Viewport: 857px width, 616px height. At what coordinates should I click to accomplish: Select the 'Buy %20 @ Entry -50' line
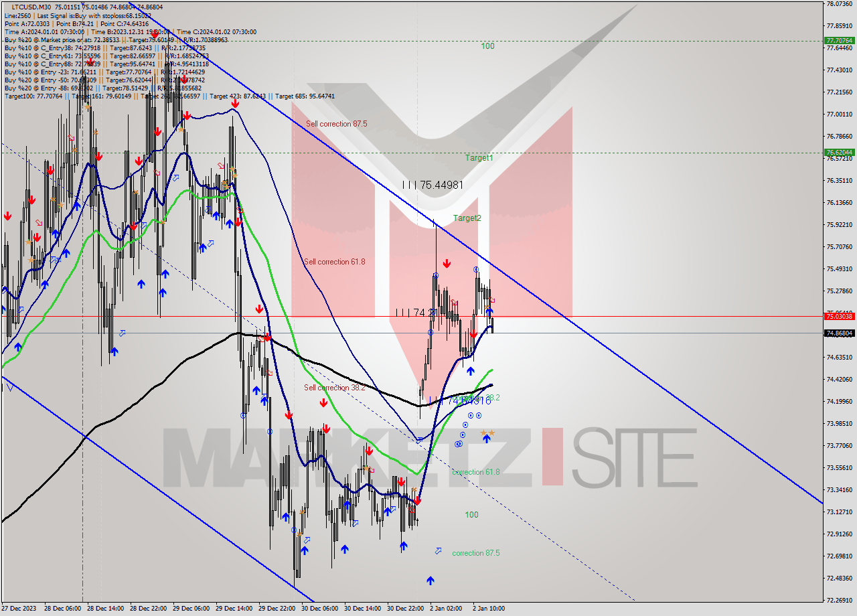pyautogui.click(x=104, y=80)
